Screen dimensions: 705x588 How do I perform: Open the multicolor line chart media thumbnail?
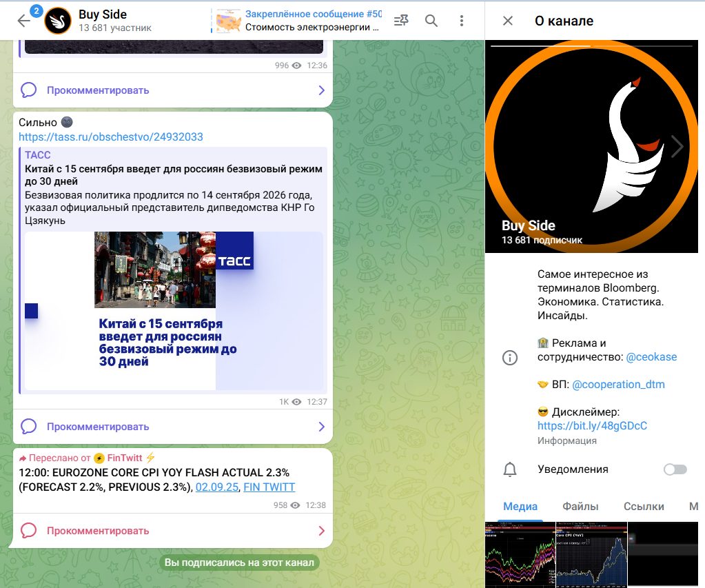pyautogui.click(x=520, y=555)
